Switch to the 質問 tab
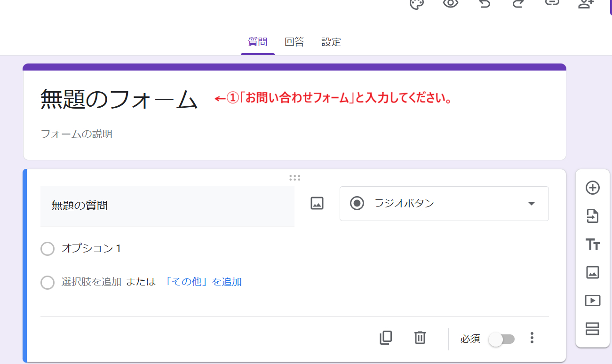This screenshot has height=364, width=612. 258,42
